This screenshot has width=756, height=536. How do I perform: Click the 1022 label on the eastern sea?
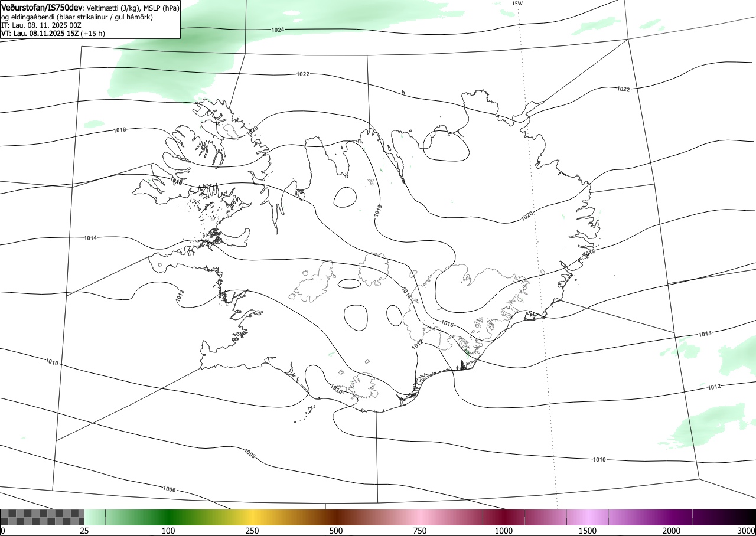coord(623,89)
